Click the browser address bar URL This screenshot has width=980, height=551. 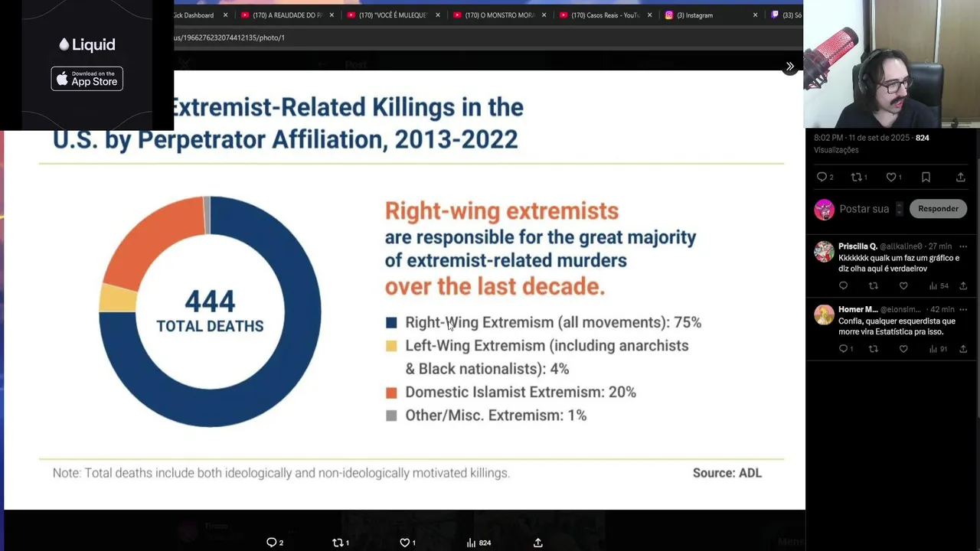click(x=230, y=37)
